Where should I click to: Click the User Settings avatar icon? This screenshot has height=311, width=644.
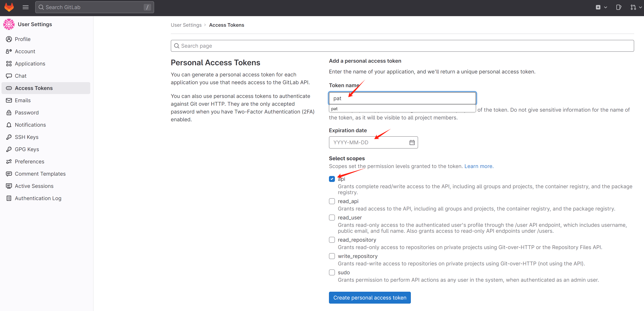pyautogui.click(x=9, y=24)
